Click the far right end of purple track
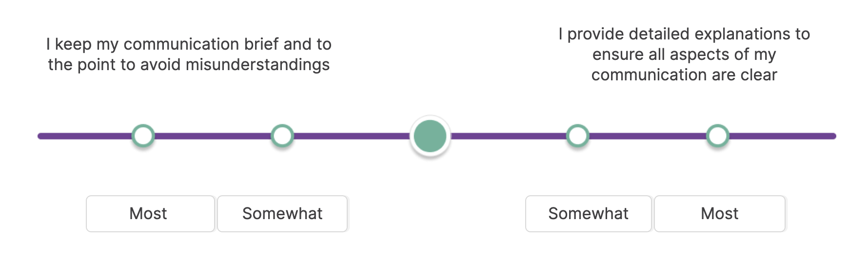 (832, 136)
